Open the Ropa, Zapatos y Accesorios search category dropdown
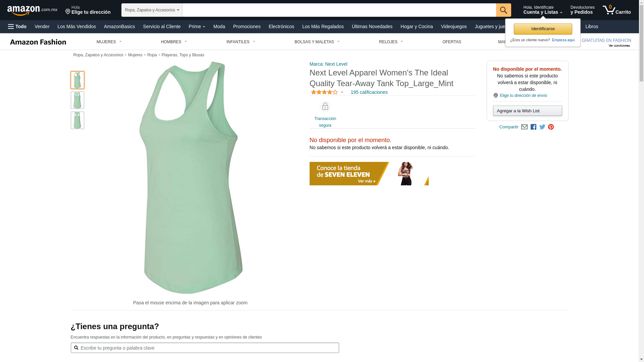The width and height of the screenshot is (644, 362). (x=152, y=10)
